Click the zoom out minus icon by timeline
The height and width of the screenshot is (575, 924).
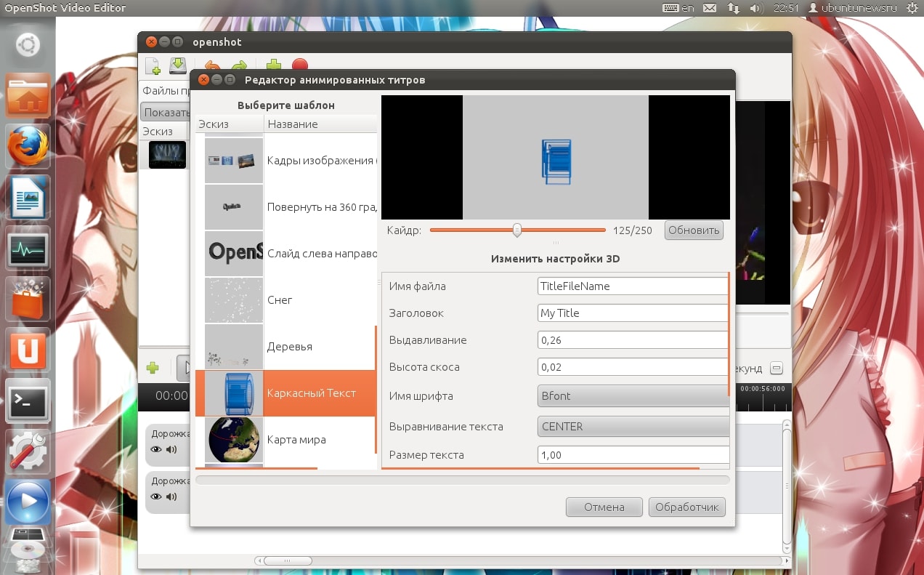777,369
